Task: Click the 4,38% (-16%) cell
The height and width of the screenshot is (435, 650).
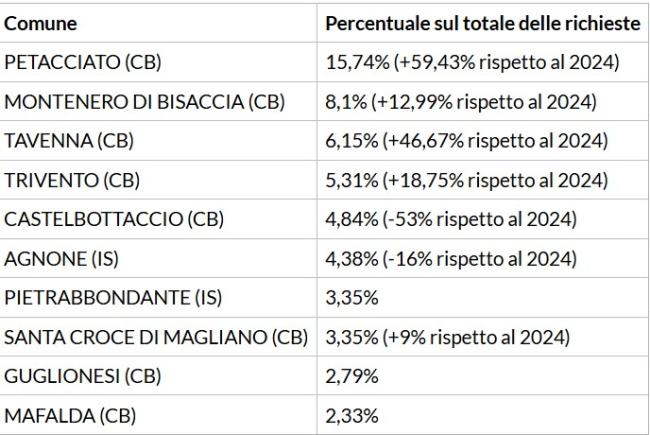Action: coord(452,258)
